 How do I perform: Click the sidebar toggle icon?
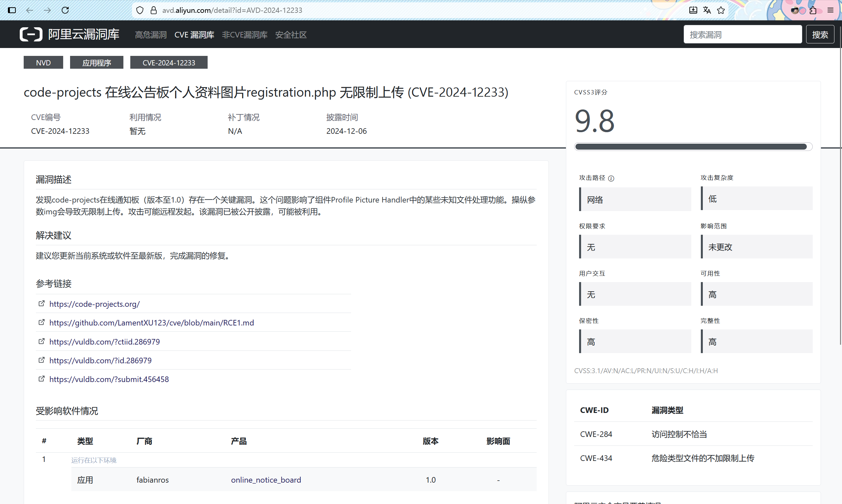pos(12,10)
